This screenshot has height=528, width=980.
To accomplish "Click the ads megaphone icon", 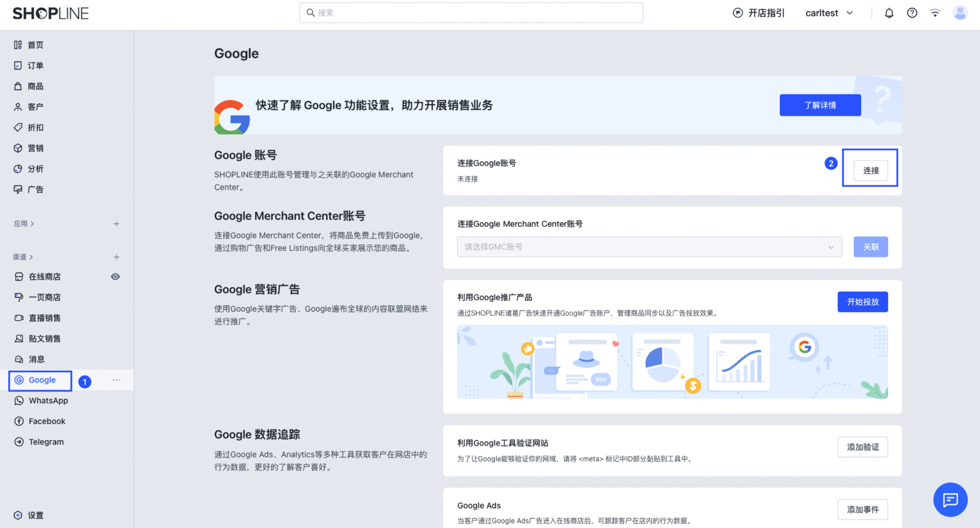I will pyautogui.click(x=18, y=189).
